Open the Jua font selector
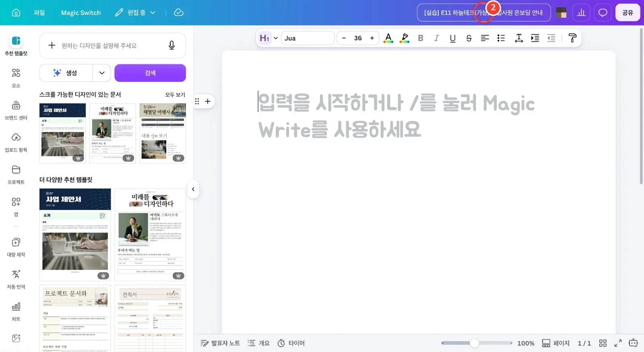The height and width of the screenshot is (352, 644). (x=308, y=38)
